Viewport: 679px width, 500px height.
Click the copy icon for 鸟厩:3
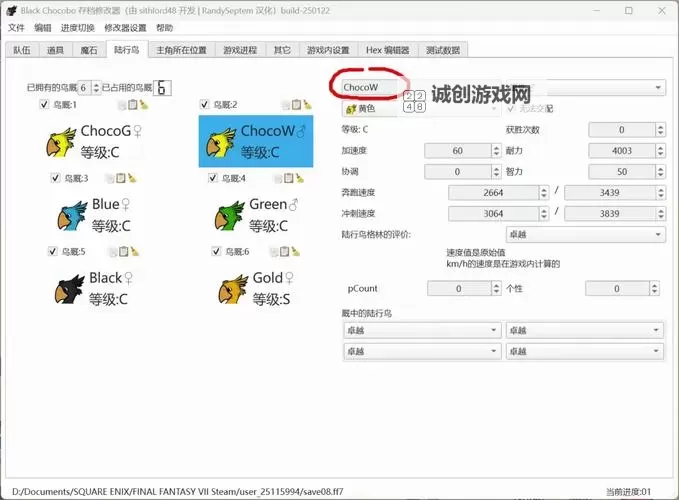coord(110,178)
